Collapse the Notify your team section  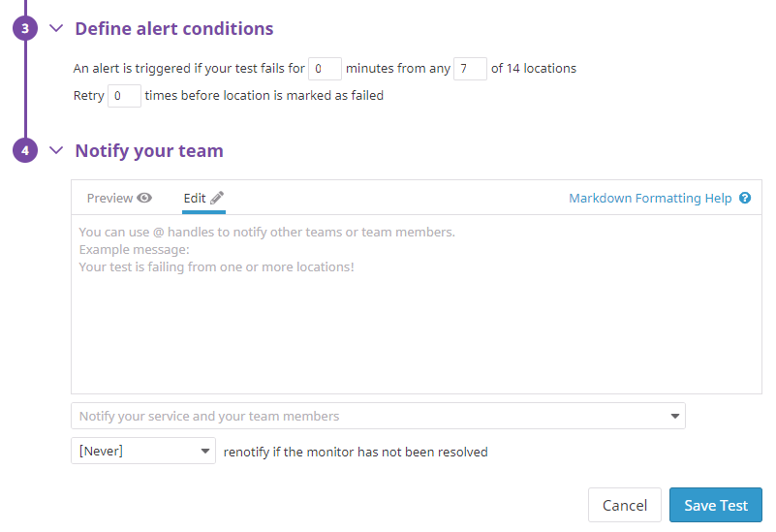pos(56,150)
